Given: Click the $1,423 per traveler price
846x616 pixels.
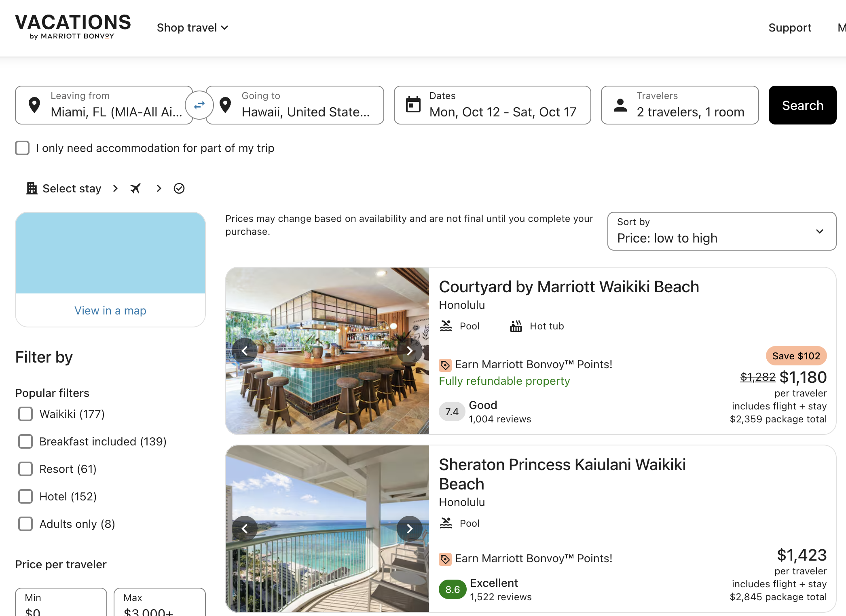Looking at the screenshot, I should pos(802,555).
